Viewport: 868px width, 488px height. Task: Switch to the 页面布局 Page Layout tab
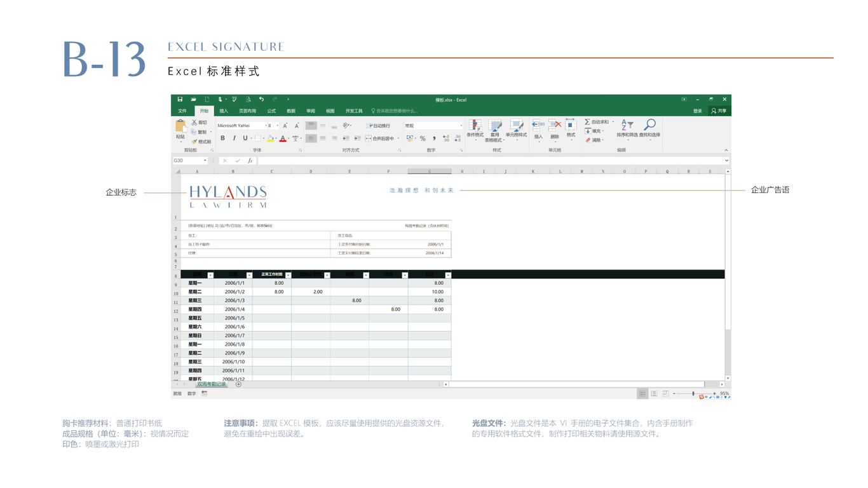click(x=247, y=111)
